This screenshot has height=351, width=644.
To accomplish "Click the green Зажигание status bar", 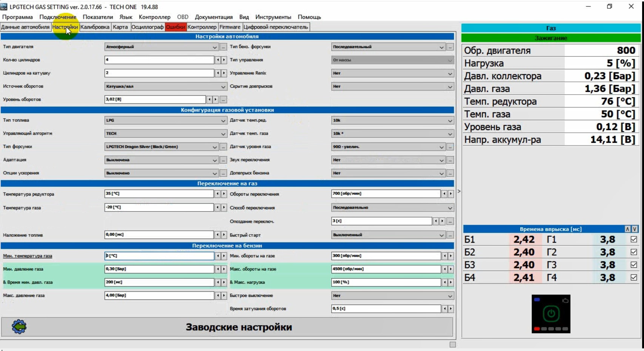I will [551, 38].
